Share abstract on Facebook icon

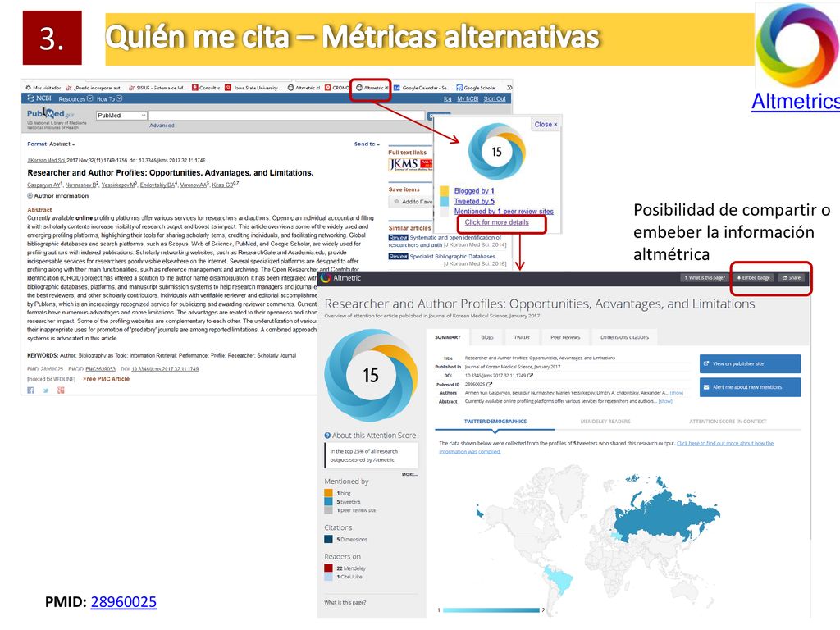31,390
